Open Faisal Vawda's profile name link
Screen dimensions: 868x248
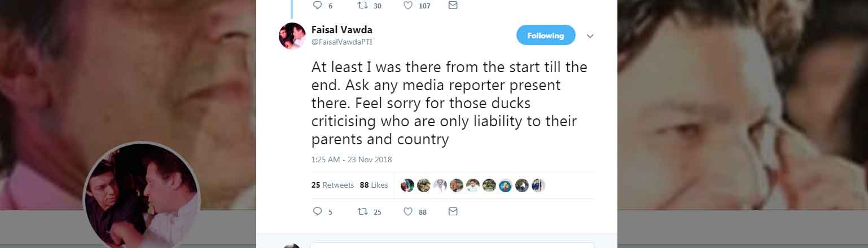(x=341, y=30)
